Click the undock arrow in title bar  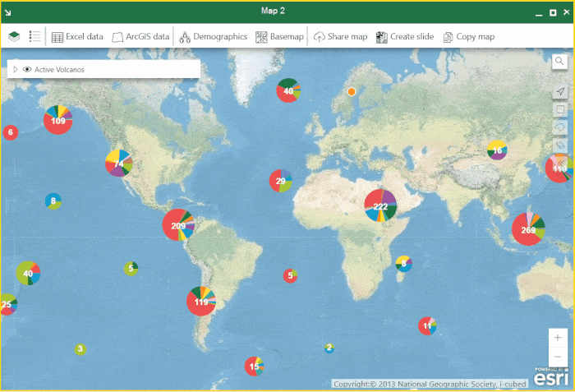[x=8, y=12]
